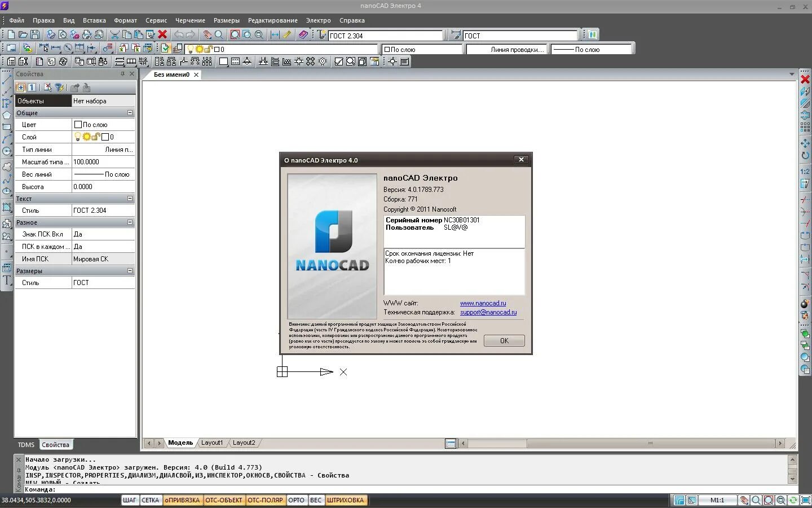Screen dimensions: 812x508
Task: Select the Rectangle drawing tool
Action: pyautogui.click(x=7, y=127)
